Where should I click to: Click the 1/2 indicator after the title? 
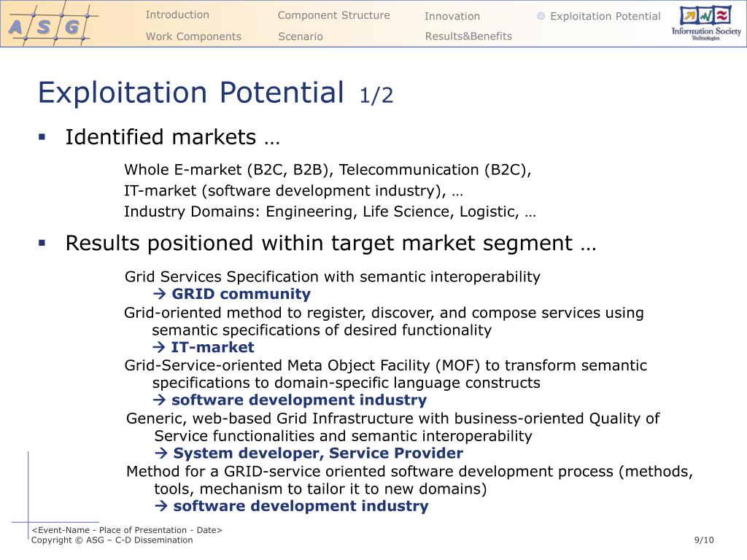(x=376, y=96)
